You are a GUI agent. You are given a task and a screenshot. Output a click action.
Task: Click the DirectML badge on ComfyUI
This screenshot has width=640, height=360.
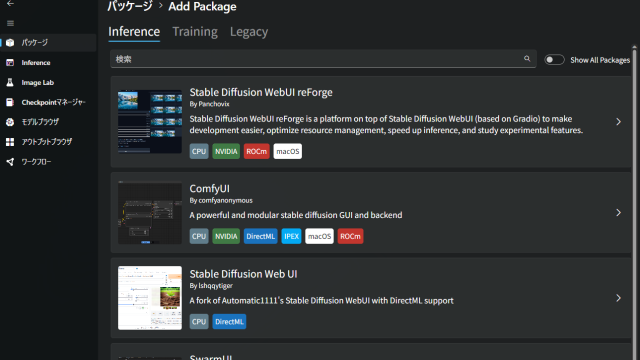(x=260, y=236)
